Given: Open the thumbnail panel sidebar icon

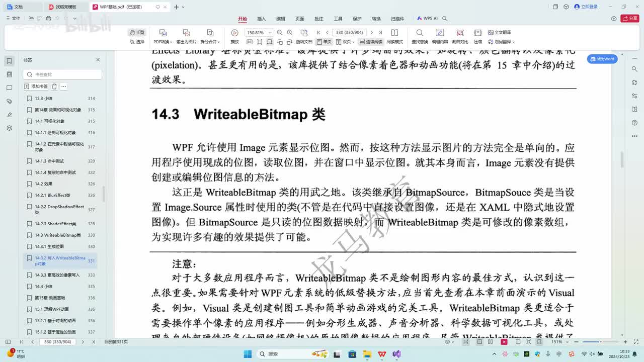Looking at the screenshot, I should [9, 74].
